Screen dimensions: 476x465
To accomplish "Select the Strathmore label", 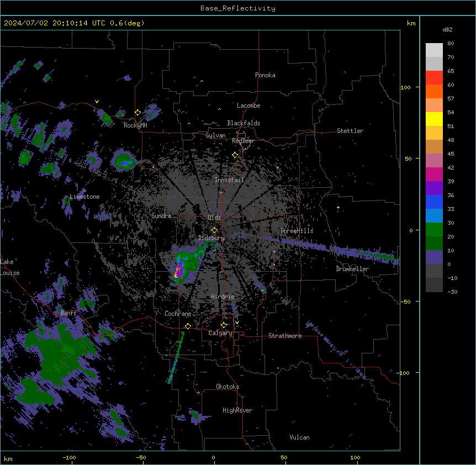I will (x=285, y=336).
